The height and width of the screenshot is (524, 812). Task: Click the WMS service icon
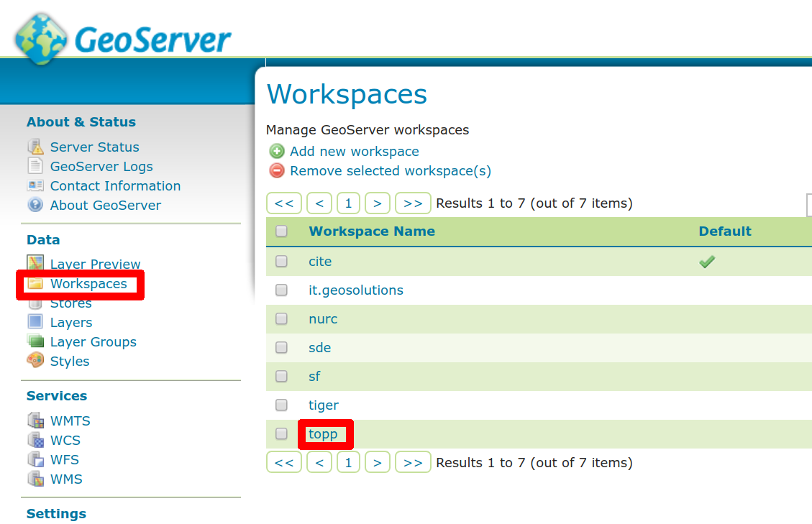pyautogui.click(x=36, y=479)
